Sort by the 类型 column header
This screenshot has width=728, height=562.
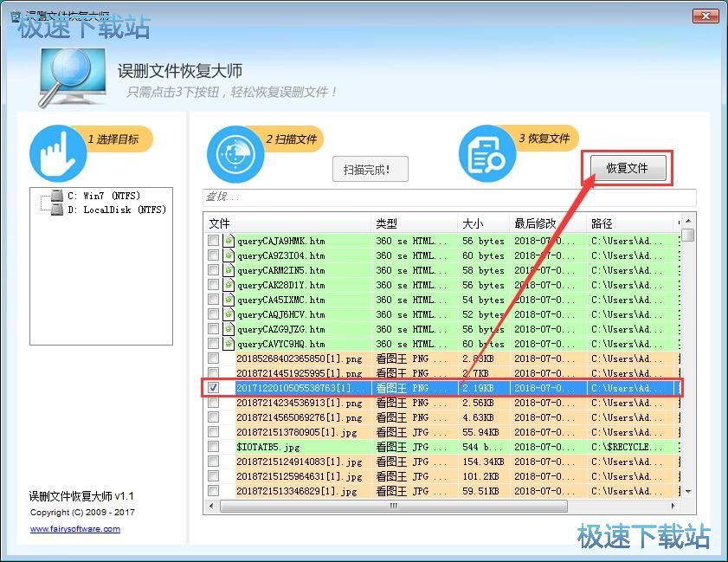click(415, 224)
